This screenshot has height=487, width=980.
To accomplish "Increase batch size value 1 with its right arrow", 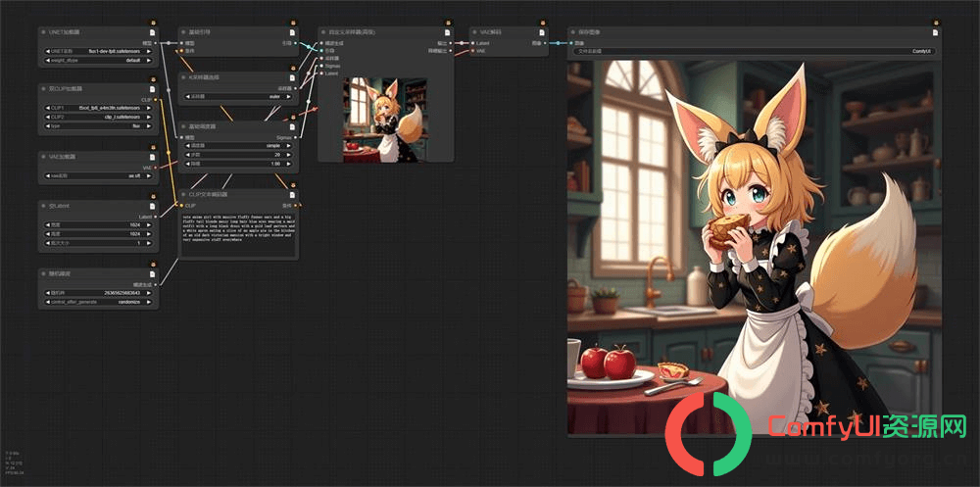I will pos(149,243).
